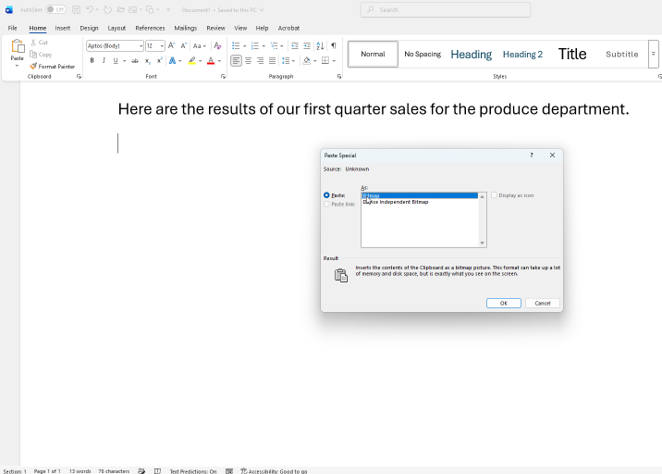The image size is (662, 474).
Task: Apply strikethrough formatting
Action: (x=135, y=61)
